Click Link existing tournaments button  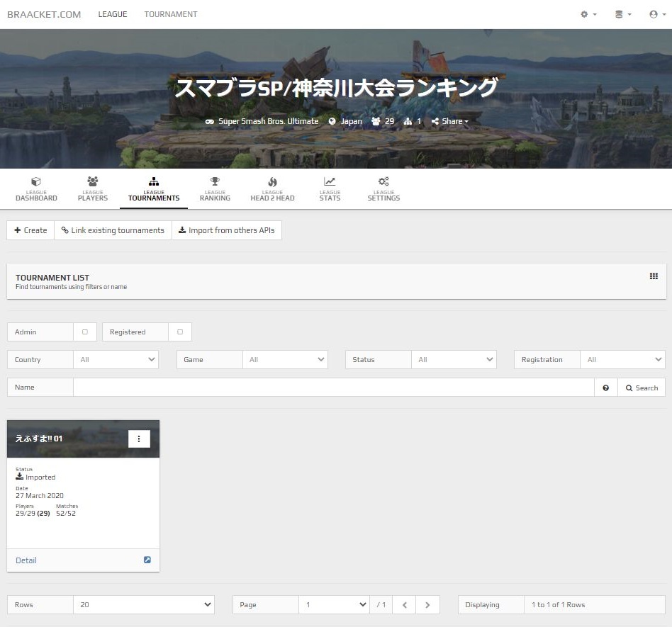pos(113,230)
